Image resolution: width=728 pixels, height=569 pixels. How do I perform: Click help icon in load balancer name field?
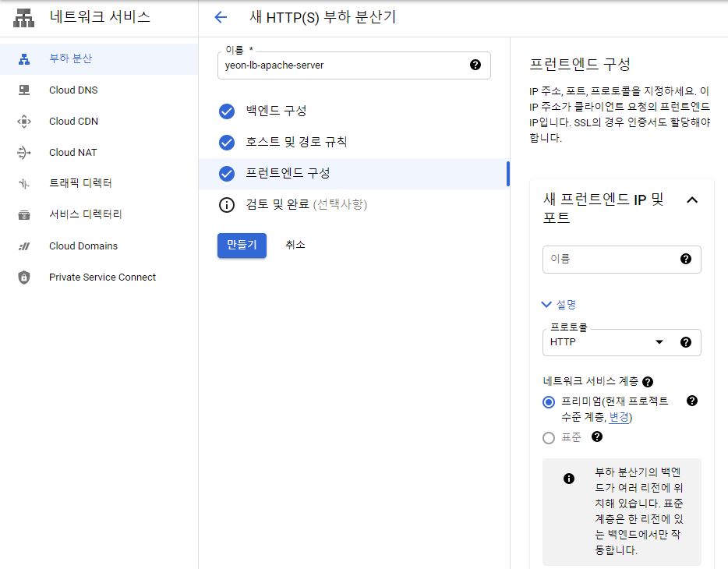(x=475, y=65)
